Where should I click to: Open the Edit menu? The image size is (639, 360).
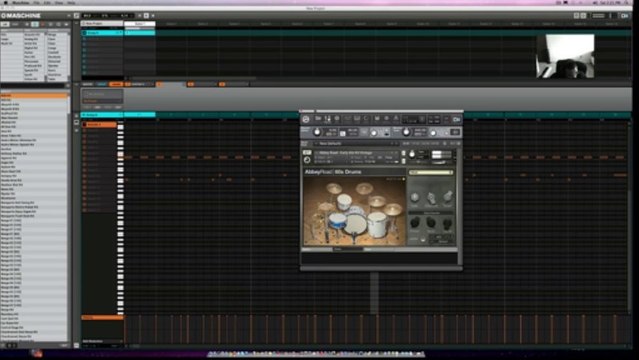click(47, 3)
